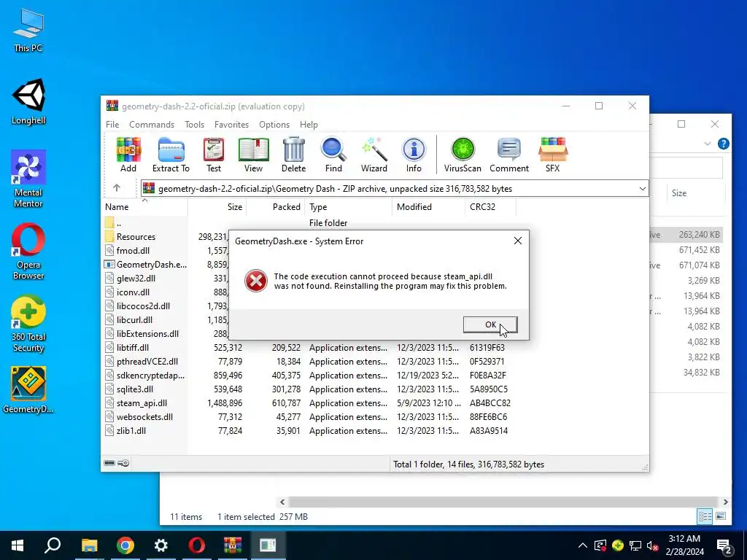
Task: Select libcocos2d.dll file row
Action: pyautogui.click(x=144, y=306)
